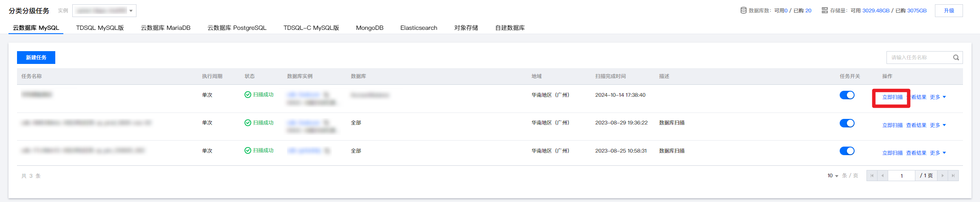Click the green success icon in first row
Screen dimensions: 980x202
click(x=247, y=95)
